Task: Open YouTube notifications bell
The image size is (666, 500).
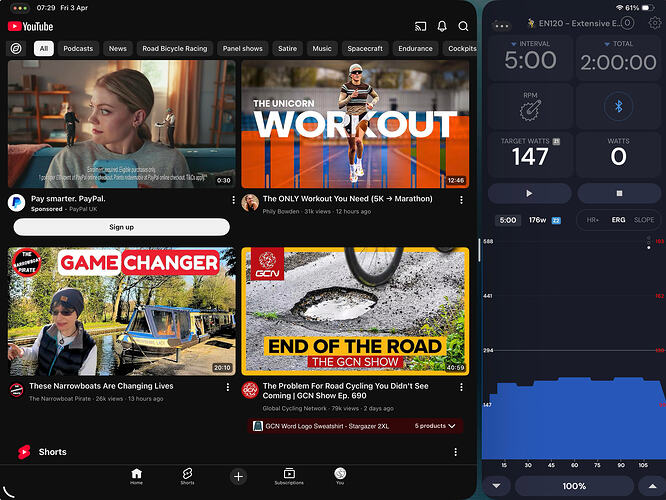Action: coord(442,25)
